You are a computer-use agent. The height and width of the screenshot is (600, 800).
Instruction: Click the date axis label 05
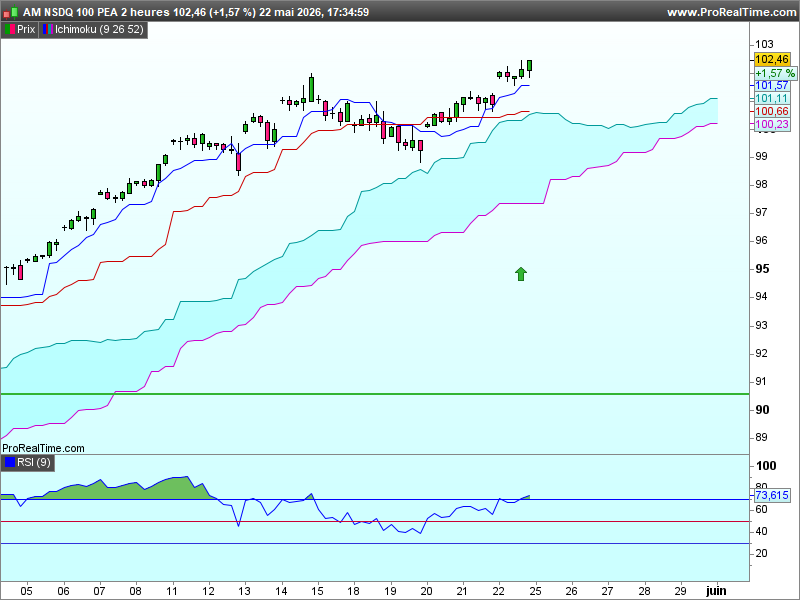coord(27,591)
